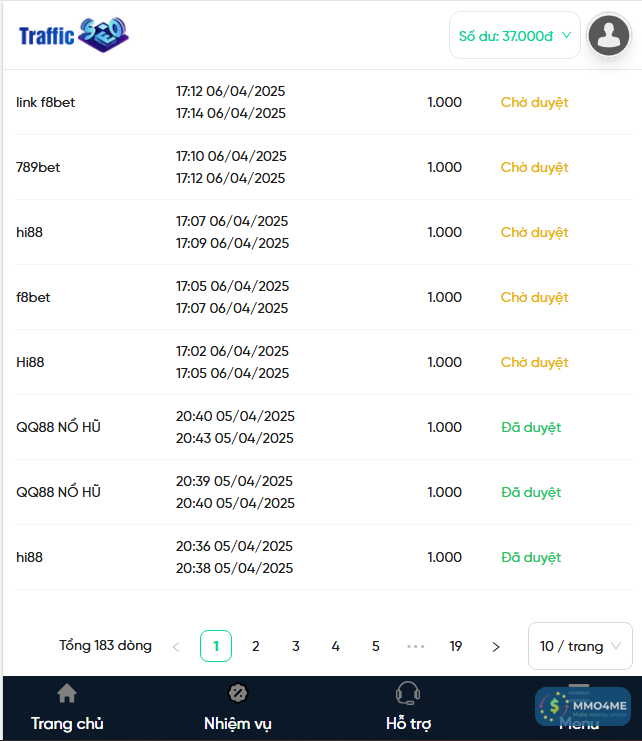
Task: Switch to the Hỗ trợ tab
Action: tap(408, 723)
